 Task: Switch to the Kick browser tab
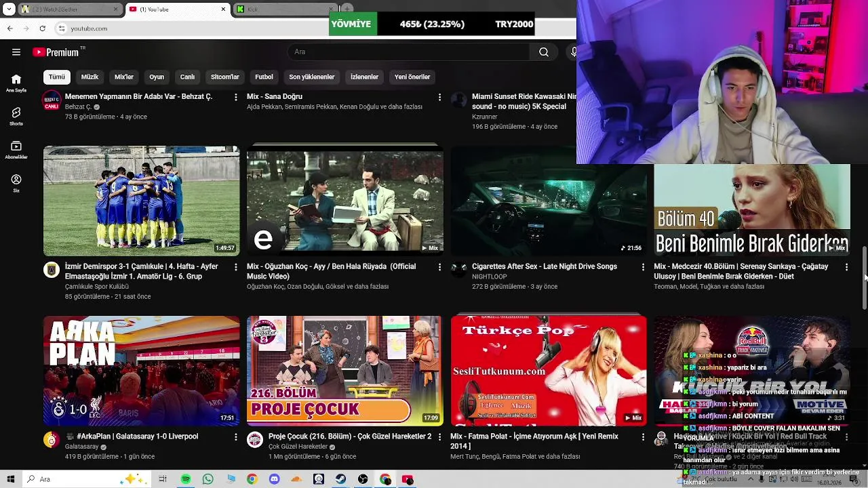coord(285,9)
